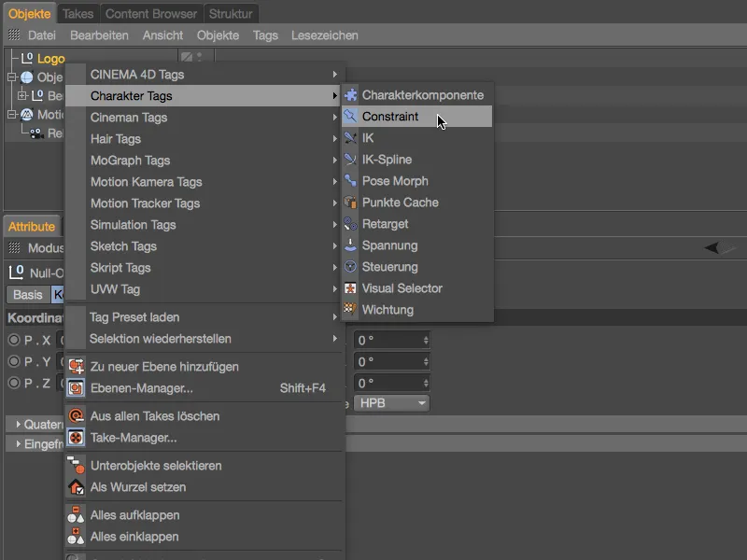This screenshot has height=560, width=747.
Task: Click the Retarget tag icon
Action: point(351,223)
